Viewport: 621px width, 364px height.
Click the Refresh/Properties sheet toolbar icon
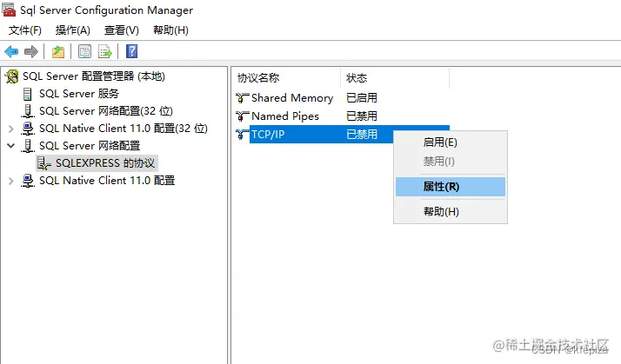[84, 51]
